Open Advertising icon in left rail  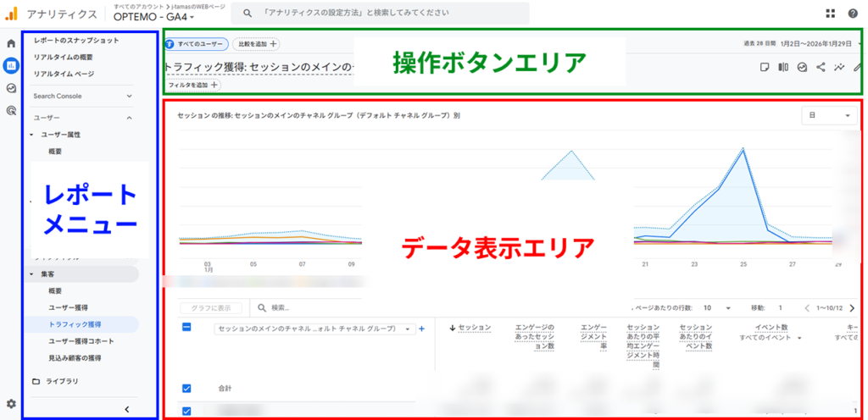(10, 111)
